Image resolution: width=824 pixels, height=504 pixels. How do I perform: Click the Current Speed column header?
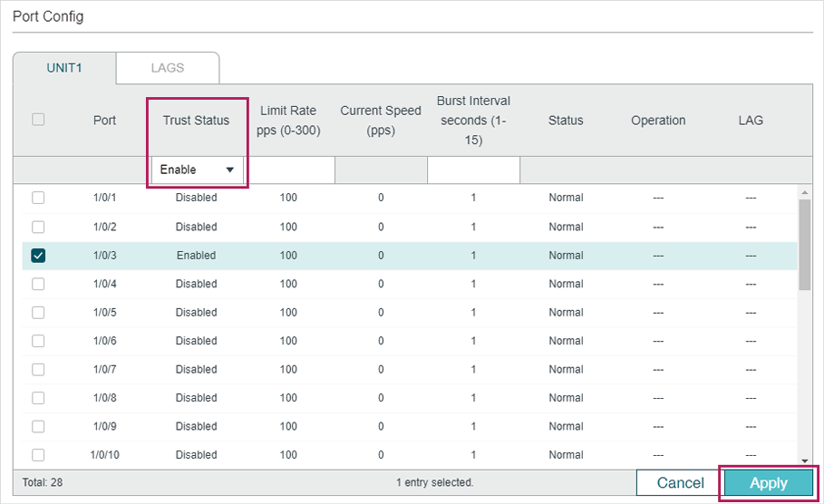[x=381, y=121]
